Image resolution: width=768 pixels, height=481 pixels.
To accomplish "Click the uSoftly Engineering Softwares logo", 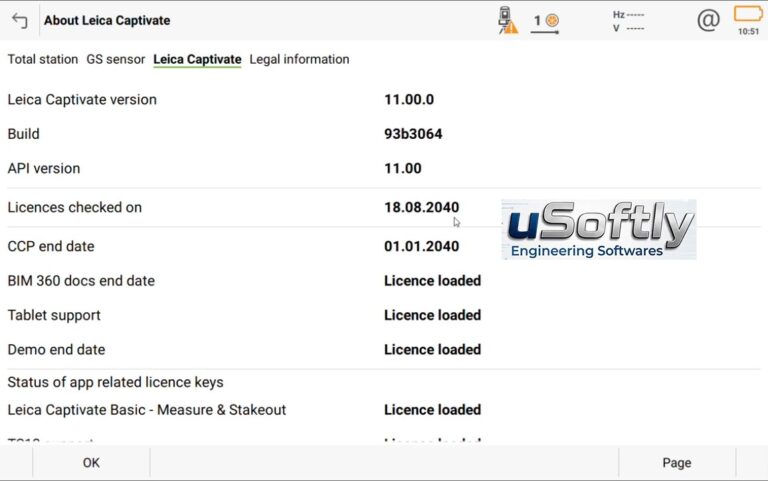I will coord(599,229).
